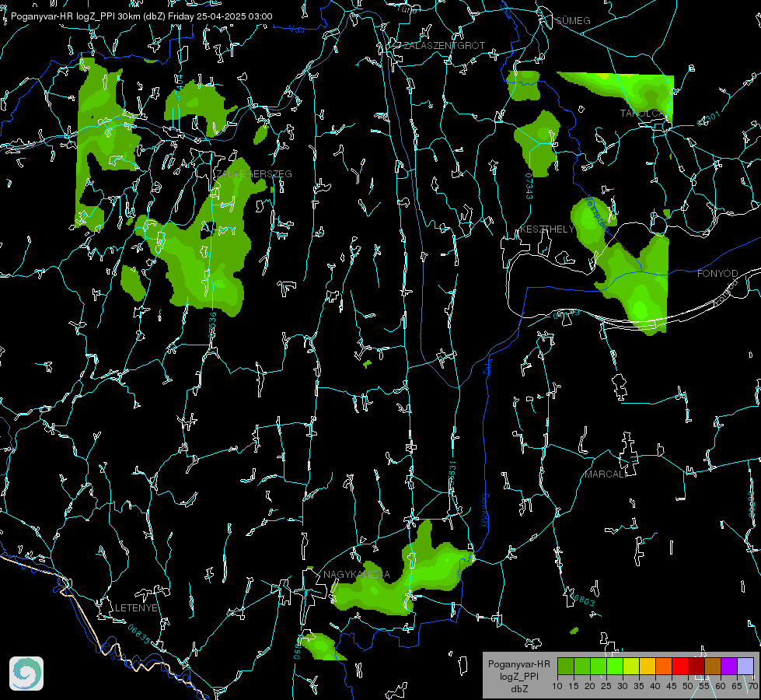Click the MARCALI city label
The width and height of the screenshot is (761, 700).
click(605, 474)
